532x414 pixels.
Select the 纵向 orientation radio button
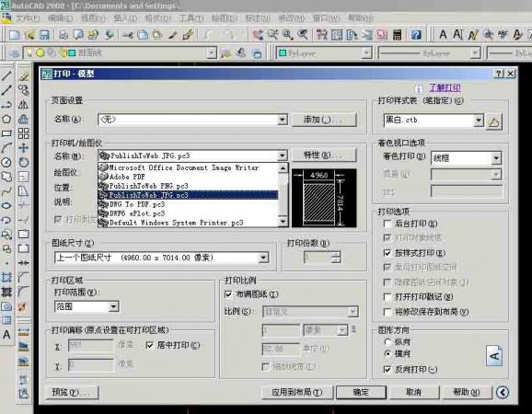click(x=387, y=341)
